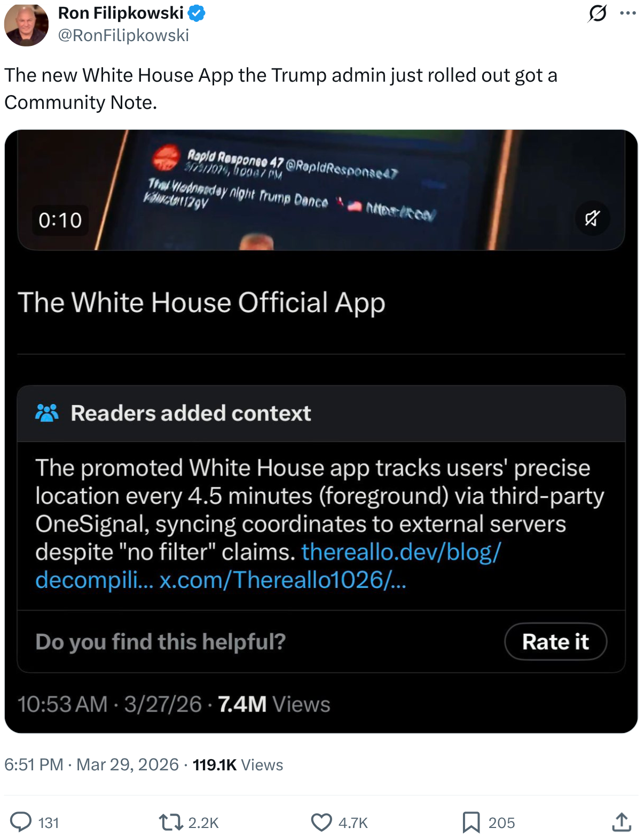This screenshot has height=836, width=644.
Task: Click the Grok icon beside the more menu
Action: [597, 13]
